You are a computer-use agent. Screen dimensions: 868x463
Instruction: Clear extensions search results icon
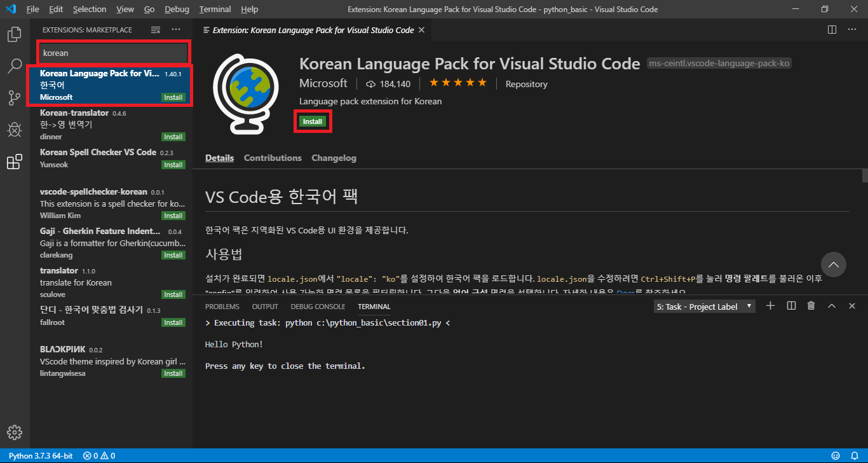tap(156, 30)
